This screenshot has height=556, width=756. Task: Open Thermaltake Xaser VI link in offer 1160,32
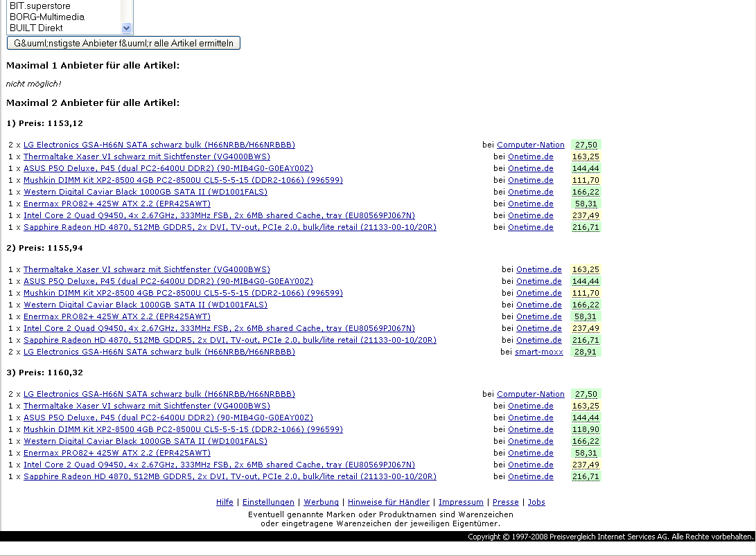tap(147, 406)
